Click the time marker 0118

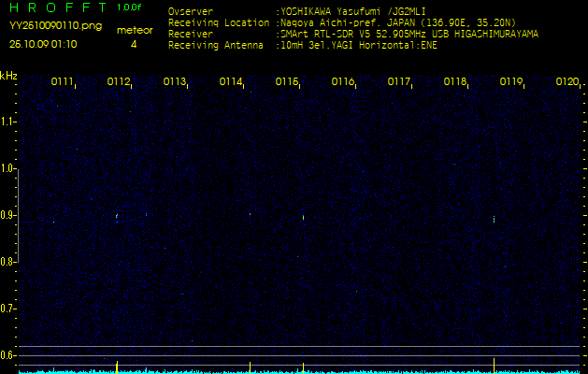click(x=454, y=81)
